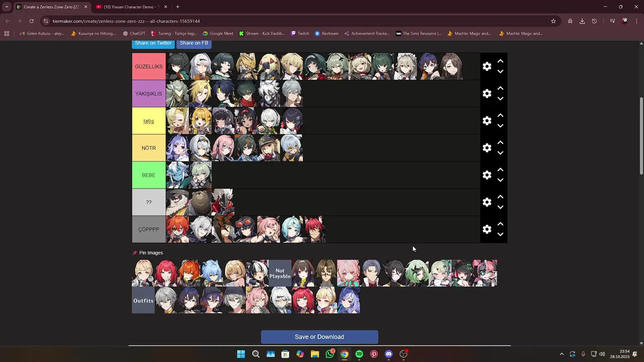
Task: Click the page vertical scrollbar
Action: coord(641,136)
